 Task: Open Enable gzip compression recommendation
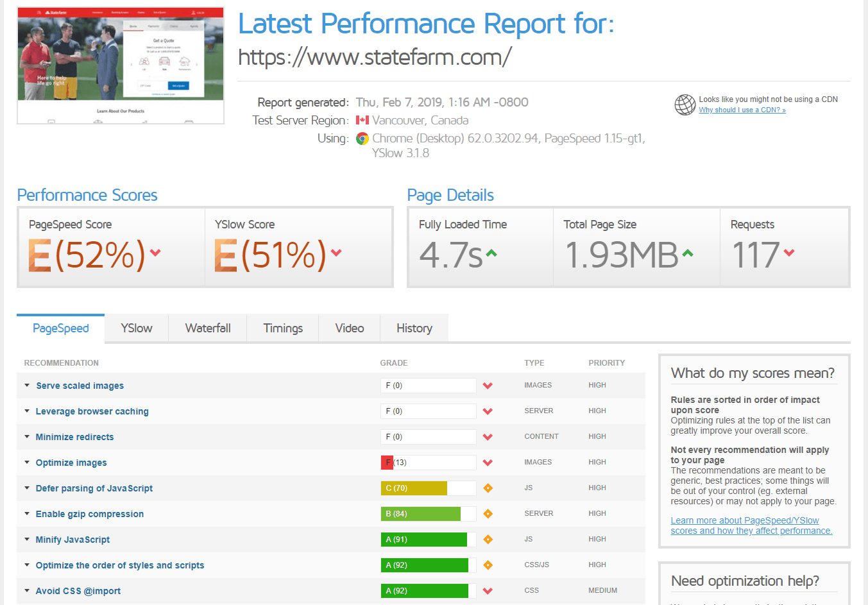(90, 514)
